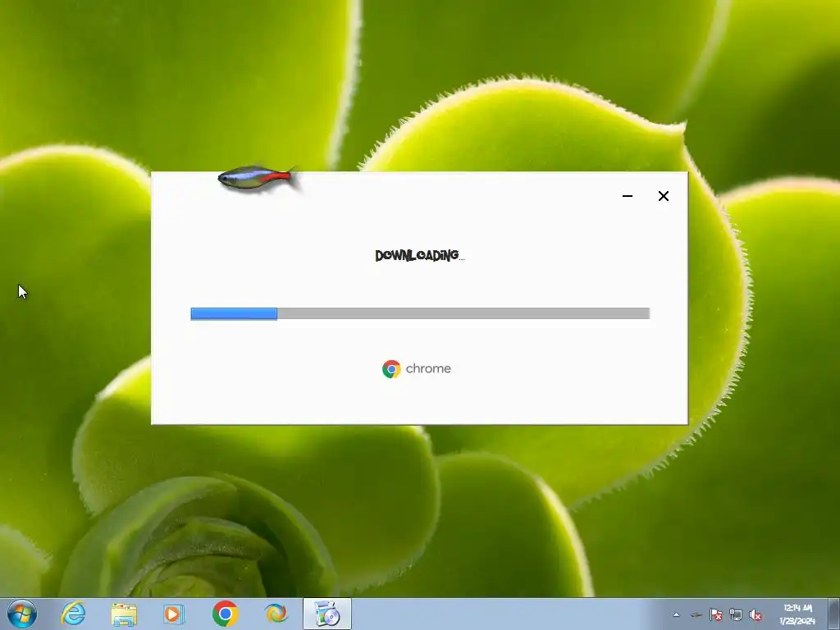Viewport: 840px width, 630px height.
Task: Click the Chrome logo in installer dialog
Action: click(391, 369)
